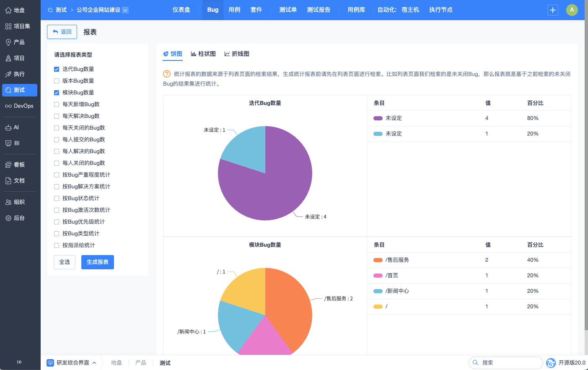588x370 pixels.
Task: Open 项目集 program icon in sidebar
Action: [8, 26]
